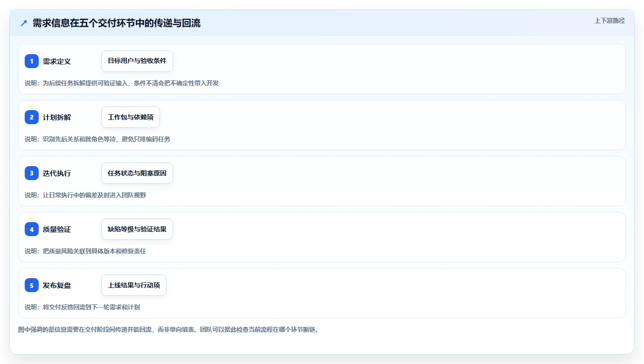The image size is (644, 364).
Task: Click the 质量验证 stage name
Action: pyautogui.click(x=57, y=229)
